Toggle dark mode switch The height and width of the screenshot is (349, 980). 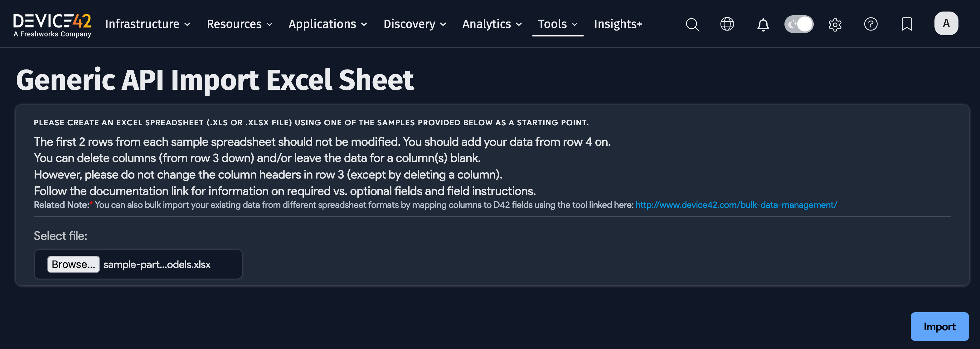coord(798,24)
